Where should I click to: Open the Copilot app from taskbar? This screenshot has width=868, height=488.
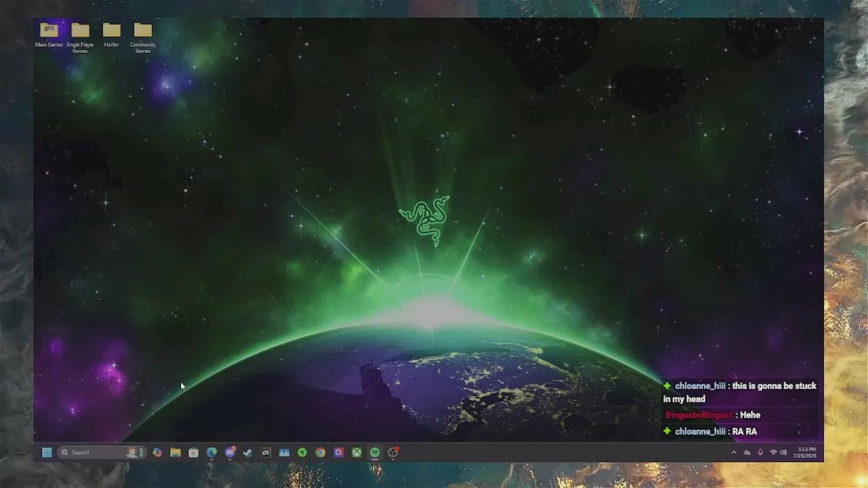click(x=157, y=452)
